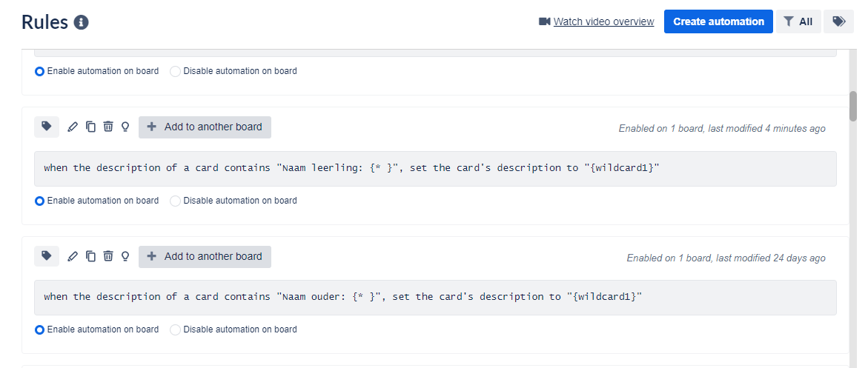Click lightbulb icon on Naam leerling rule
Viewport: 868px width, 368px height.
pos(125,127)
